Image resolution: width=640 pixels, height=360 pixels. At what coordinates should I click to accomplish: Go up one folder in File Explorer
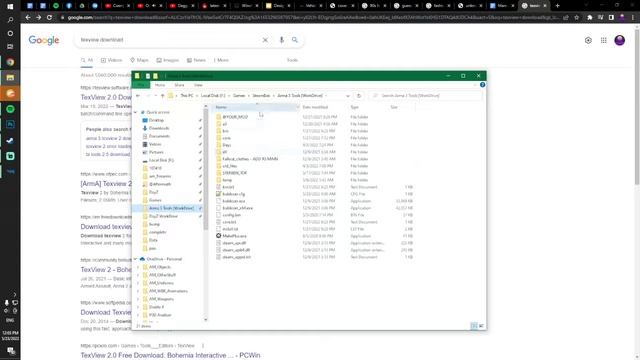click(x=162, y=96)
